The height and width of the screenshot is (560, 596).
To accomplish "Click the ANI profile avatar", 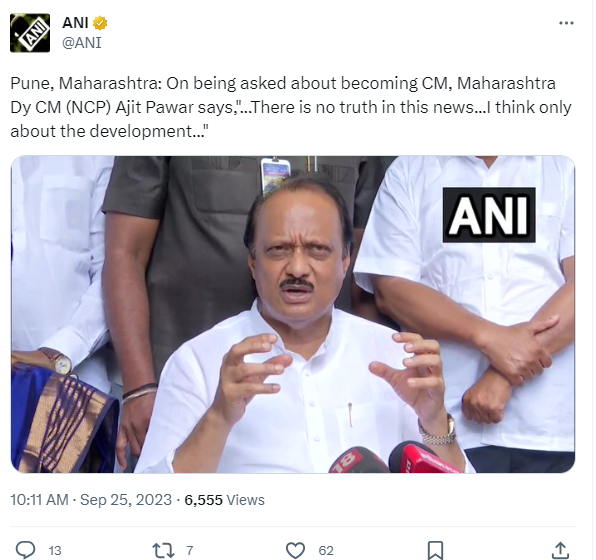I will tap(30, 33).
